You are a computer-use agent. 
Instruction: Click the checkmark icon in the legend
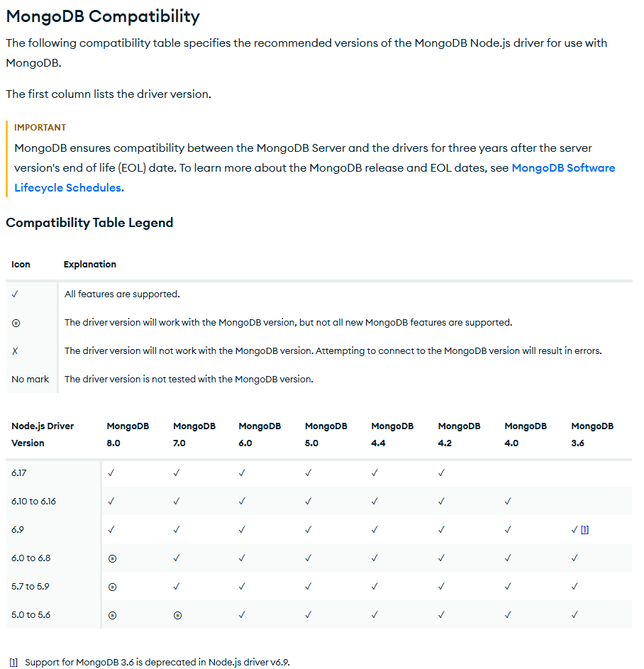[x=15, y=294]
